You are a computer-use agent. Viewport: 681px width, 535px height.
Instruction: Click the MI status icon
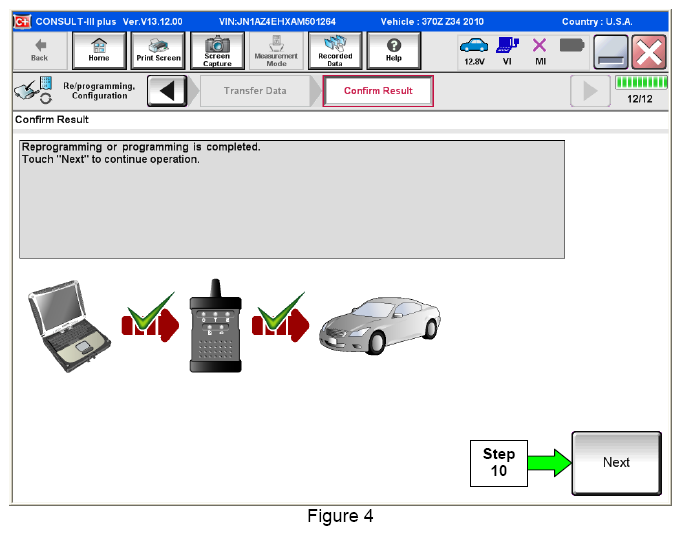tap(540, 50)
